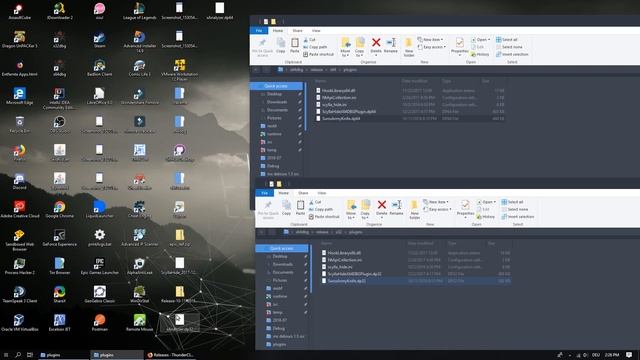Open WinDirStat desktop shortcut
Viewport: 640px width, 360px height.
pos(139,295)
